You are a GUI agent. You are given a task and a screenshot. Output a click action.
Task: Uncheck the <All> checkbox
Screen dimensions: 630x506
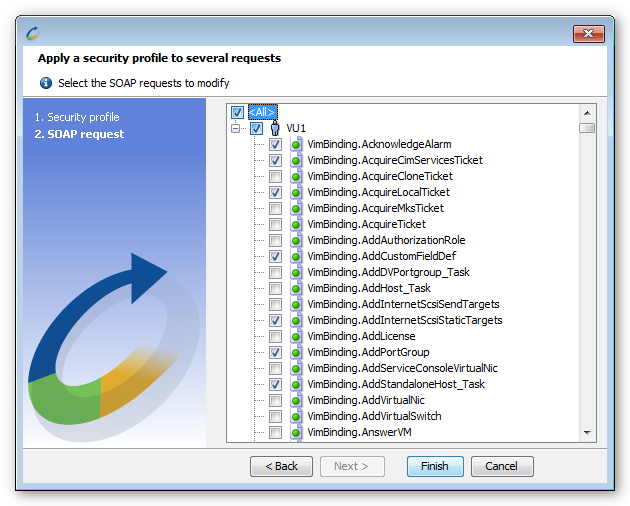point(237,112)
